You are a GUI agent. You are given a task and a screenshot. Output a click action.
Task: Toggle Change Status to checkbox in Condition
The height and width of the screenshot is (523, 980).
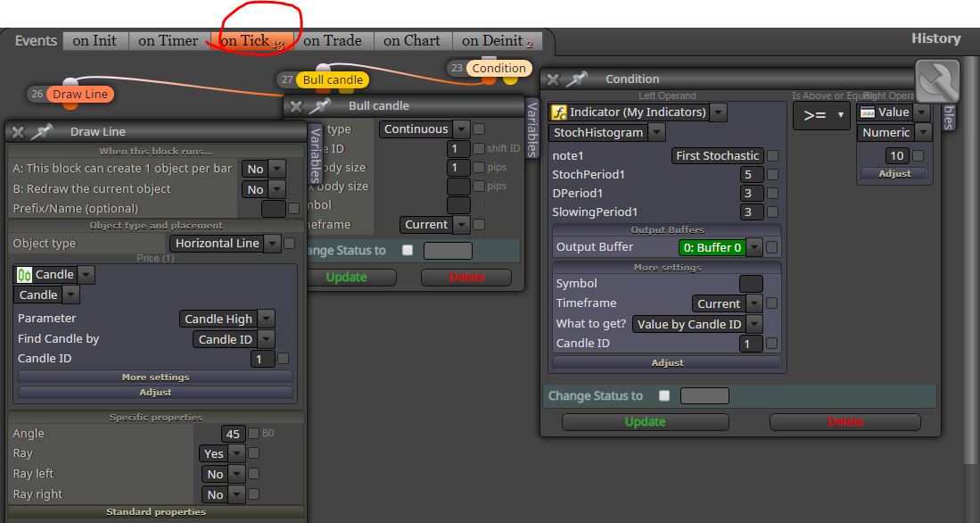(664, 395)
